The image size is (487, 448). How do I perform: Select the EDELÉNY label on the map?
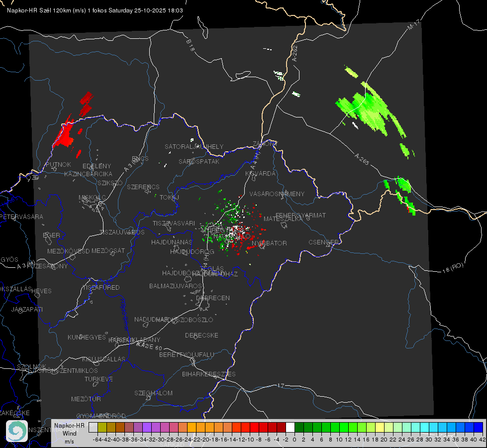pyautogui.click(x=97, y=166)
